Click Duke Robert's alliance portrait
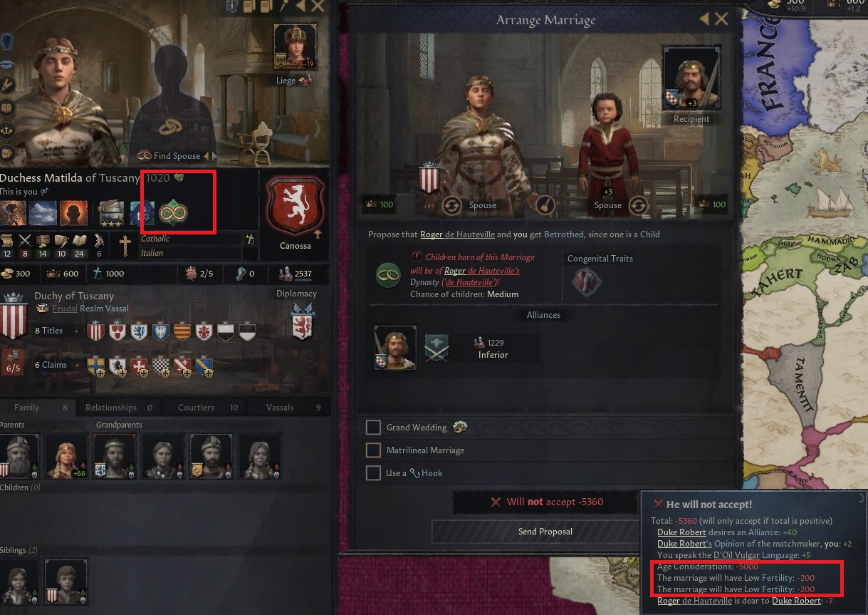 tap(395, 348)
